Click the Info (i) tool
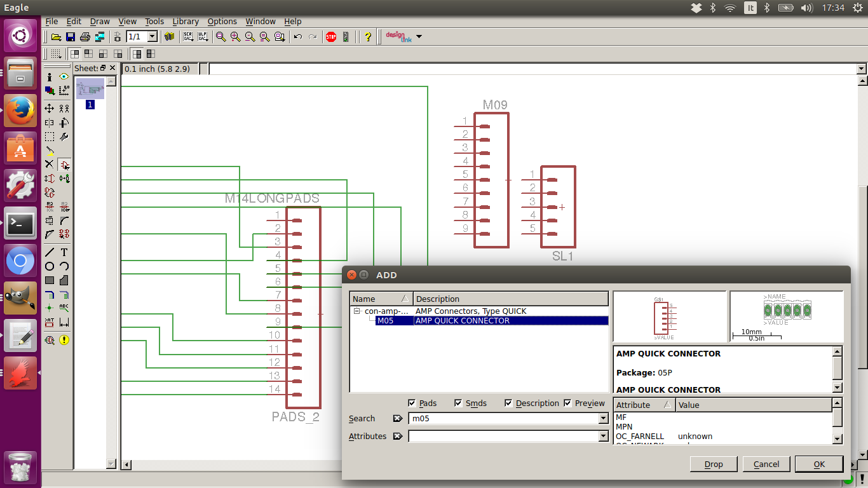868x488 pixels. tap(48, 77)
